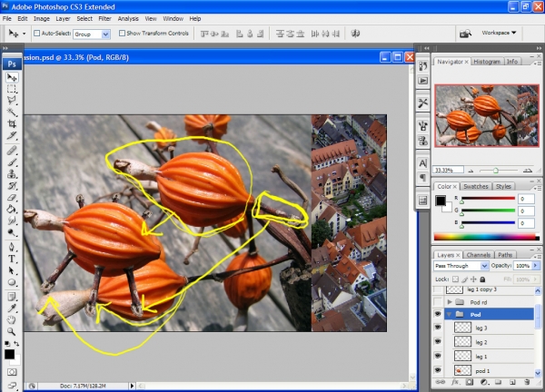This screenshot has width=545, height=392.
Task: Open the Move tool preset picker arrow
Action: pos(24,34)
